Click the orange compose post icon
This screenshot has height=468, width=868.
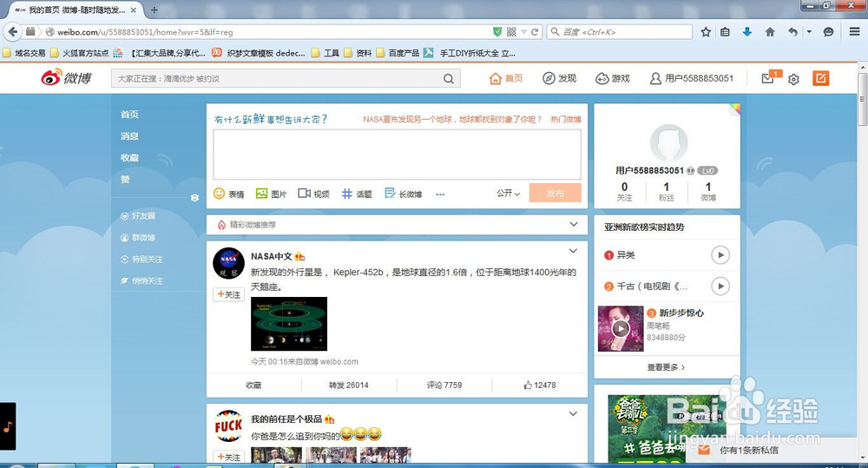821,79
